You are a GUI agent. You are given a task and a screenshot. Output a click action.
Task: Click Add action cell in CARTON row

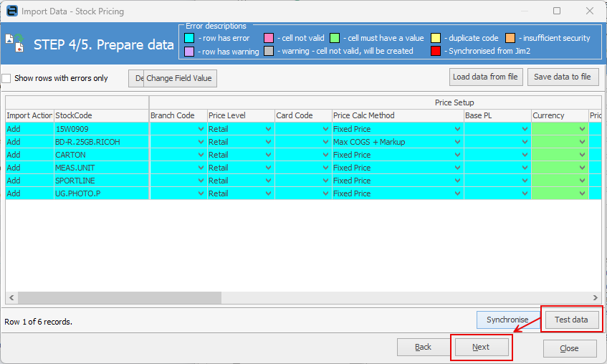coord(29,155)
